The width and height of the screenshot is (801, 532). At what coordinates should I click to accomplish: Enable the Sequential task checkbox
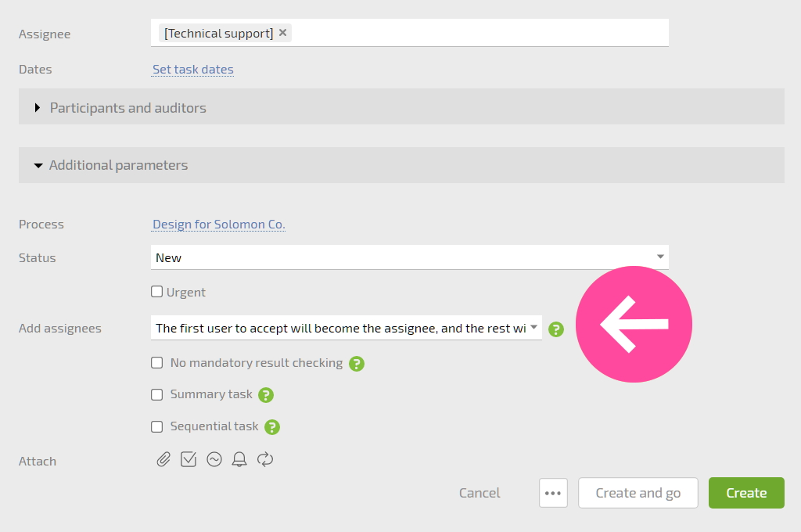(156, 426)
